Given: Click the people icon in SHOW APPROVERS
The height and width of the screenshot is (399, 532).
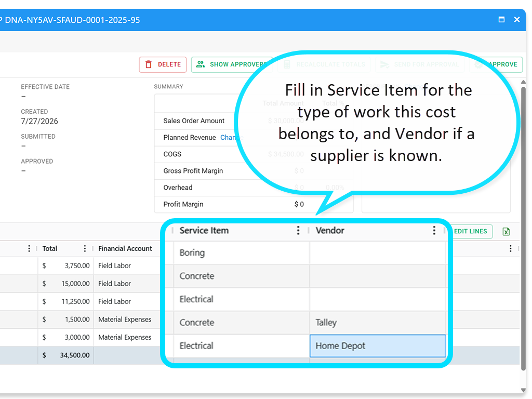Looking at the screenshot, I should [201, 64].
